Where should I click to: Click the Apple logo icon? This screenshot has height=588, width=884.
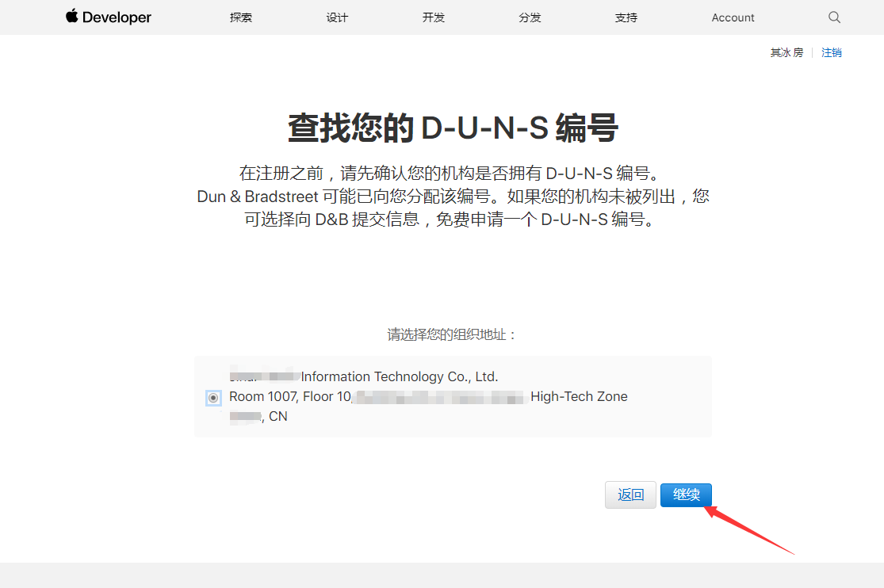tap(72, 17)
